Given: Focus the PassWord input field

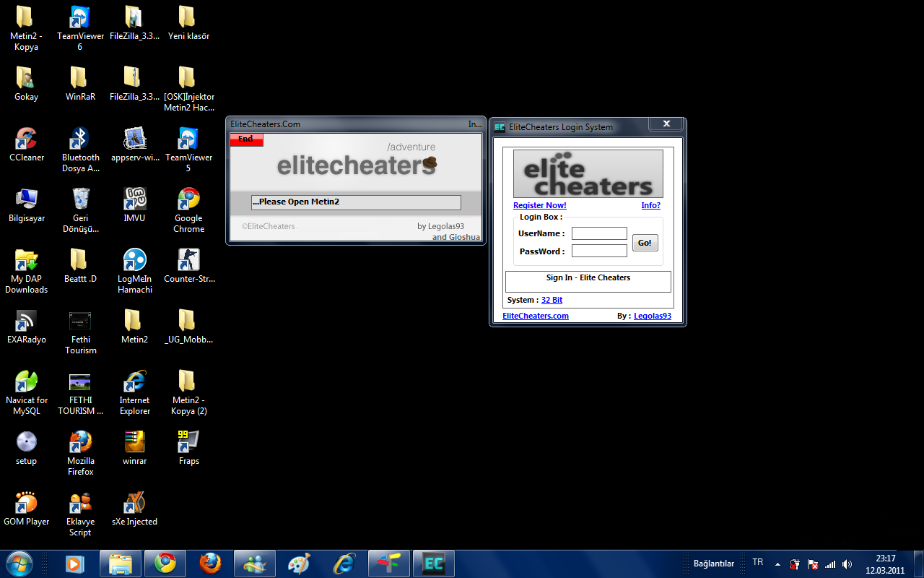Looking at the screenshot, I should tap(599, 251).
